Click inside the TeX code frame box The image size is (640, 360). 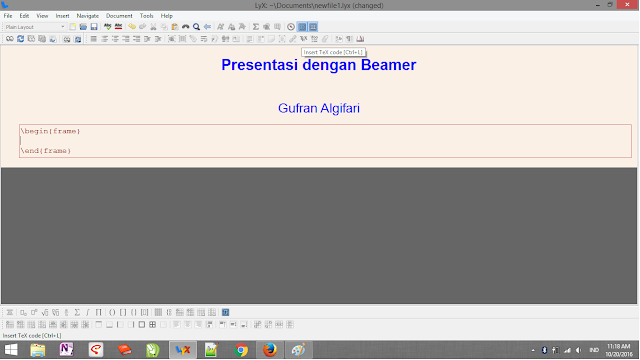click(325, 141)
